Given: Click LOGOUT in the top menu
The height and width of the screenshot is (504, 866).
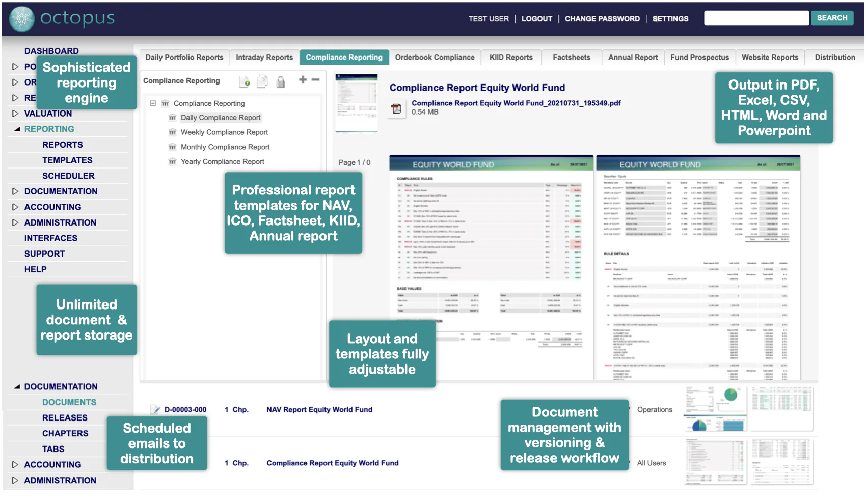Looking at the screenshot, I should (x=536, y=18).
